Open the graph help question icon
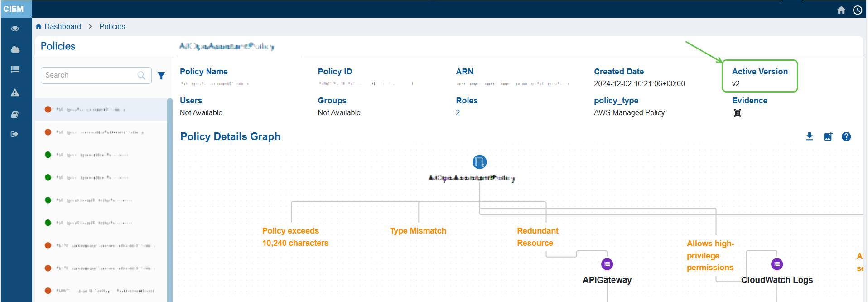This screenshot has height=302, width=868. tap(846, 136)
